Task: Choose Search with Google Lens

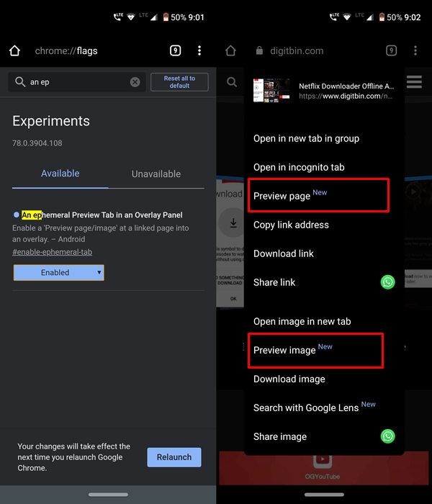Action: [306, 408]
